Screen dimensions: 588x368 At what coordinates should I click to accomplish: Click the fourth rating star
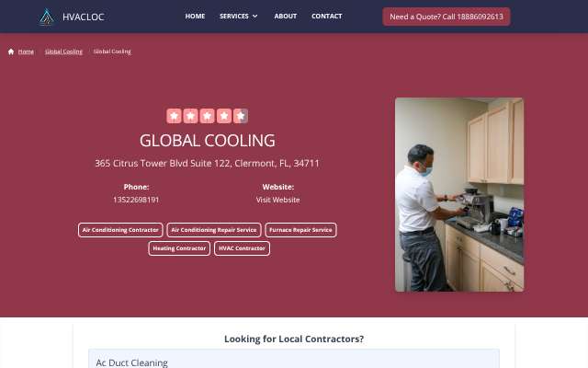click(224, 116)
